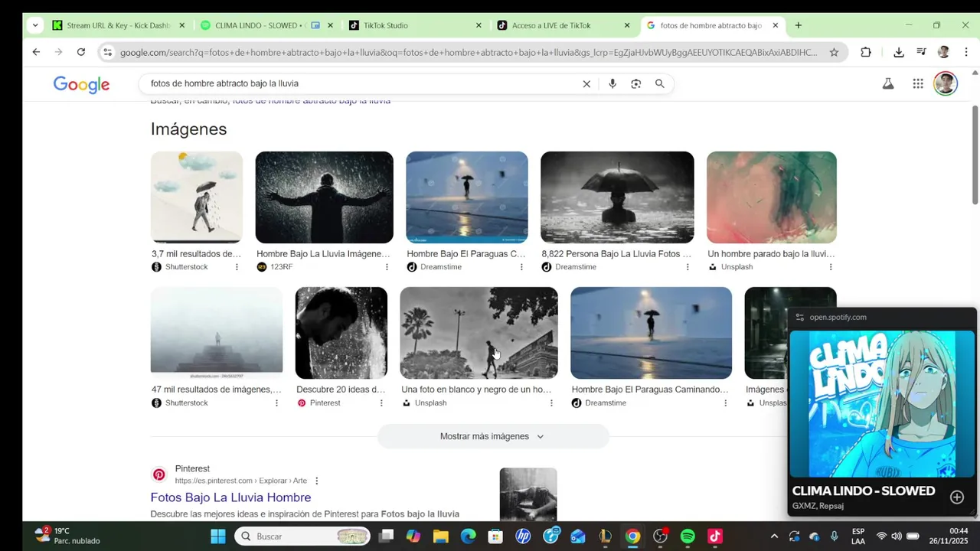Open the Chrome downloads icon
The height and width of the screenshot is (551, 980).
coord(899,52)
